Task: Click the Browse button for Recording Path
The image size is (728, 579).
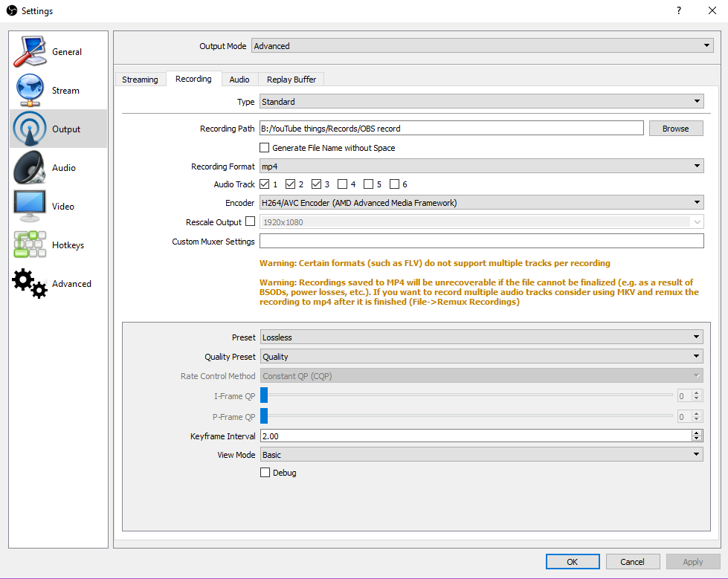Action: coord(675,128)
